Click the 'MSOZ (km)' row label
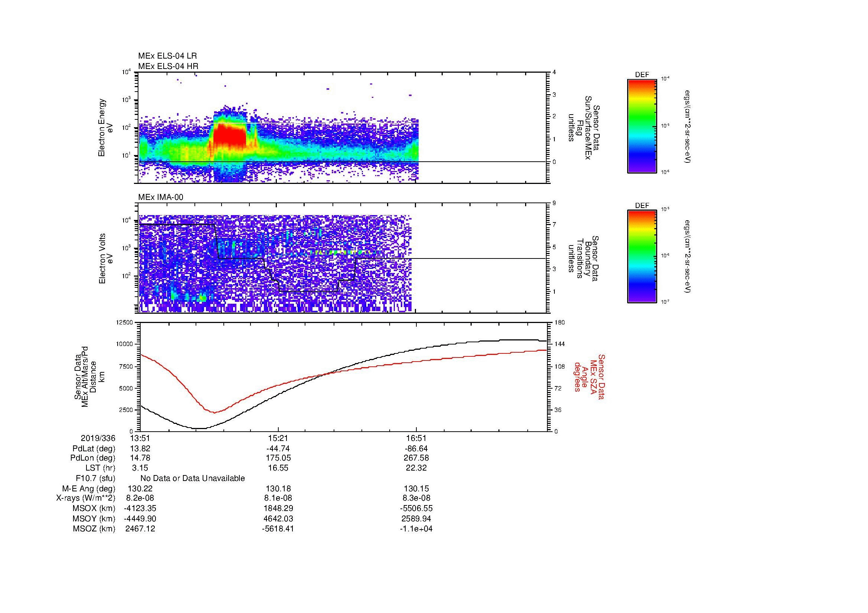 click(94, 529)
